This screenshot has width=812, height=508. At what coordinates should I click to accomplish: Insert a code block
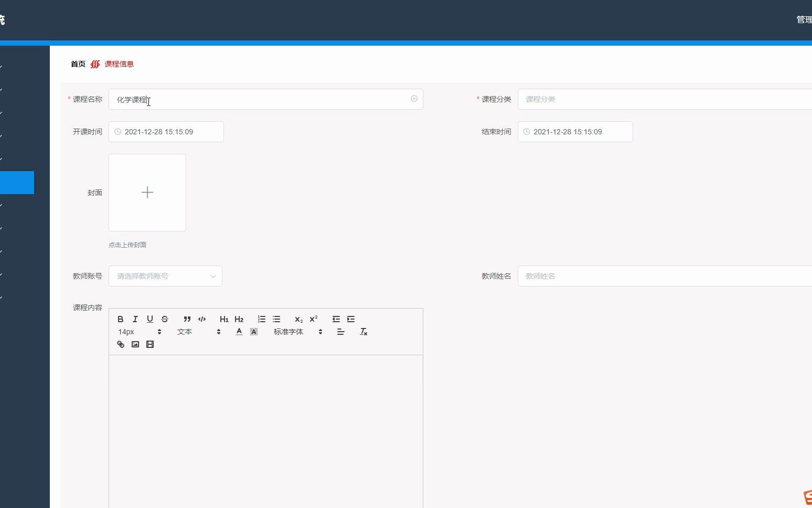click(x=201, y=319)
